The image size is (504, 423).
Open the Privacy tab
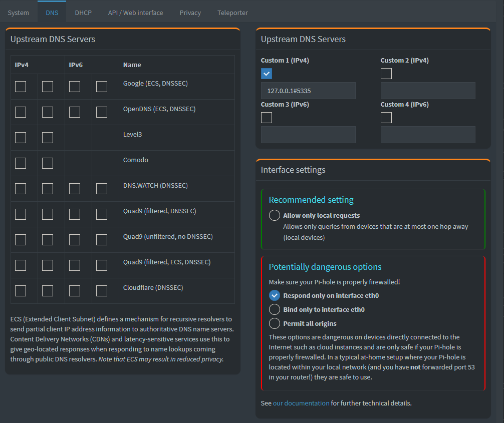(x=190, y=13)
